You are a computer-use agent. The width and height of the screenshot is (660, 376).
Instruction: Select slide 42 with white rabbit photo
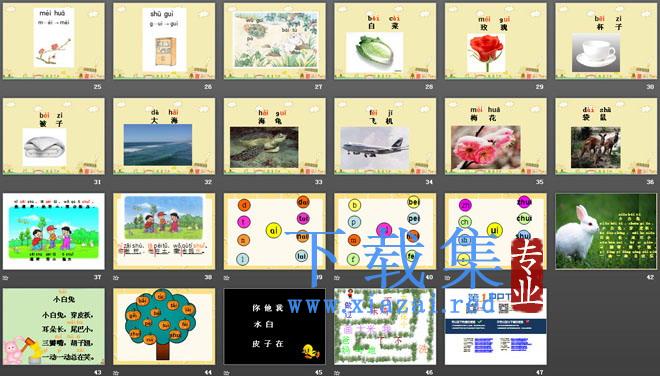coord(606,231)
